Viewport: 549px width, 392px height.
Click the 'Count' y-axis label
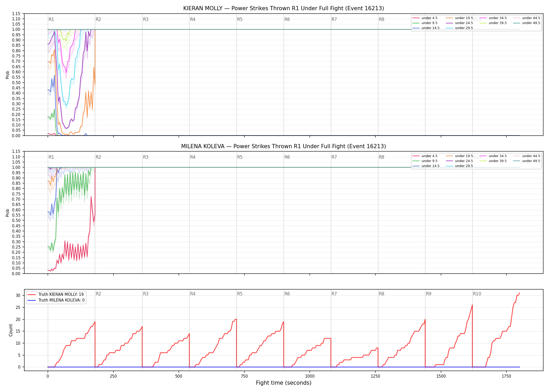(11, 330)
